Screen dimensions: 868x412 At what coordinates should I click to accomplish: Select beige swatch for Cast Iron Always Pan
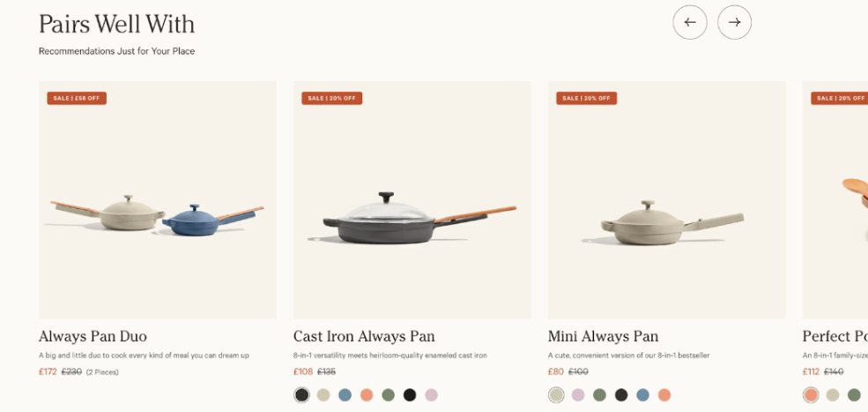323,395
